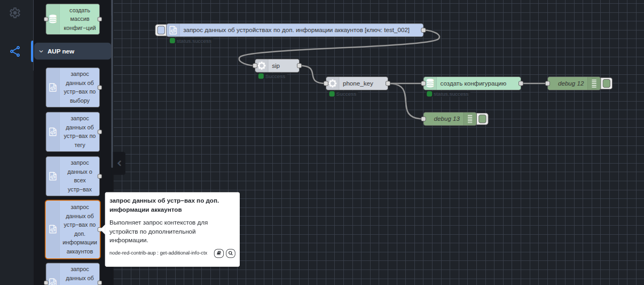Select flow node with key test_002
Viewport: 644px width, 285px height.
[295, 30]
